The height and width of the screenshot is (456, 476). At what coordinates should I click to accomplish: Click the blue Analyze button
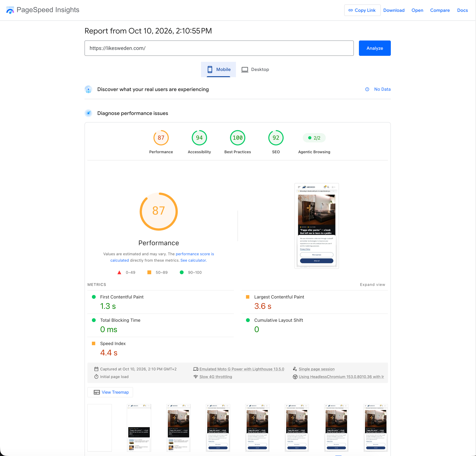pyautogui.click(x=375, y=48)
